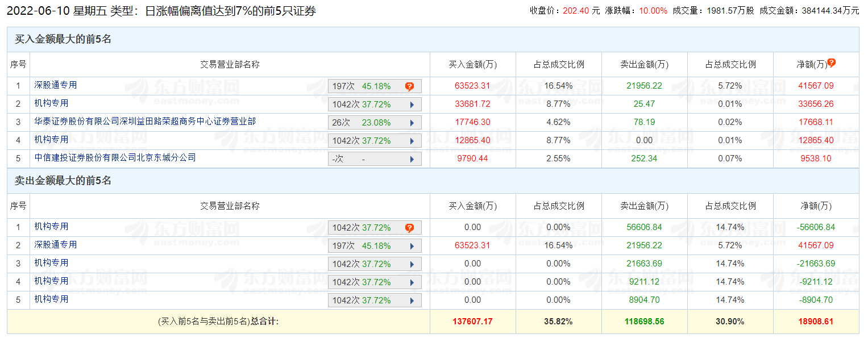Click the 买入金额最大的前5名 section header
The image size is (868, 338).
coord(63,39)
